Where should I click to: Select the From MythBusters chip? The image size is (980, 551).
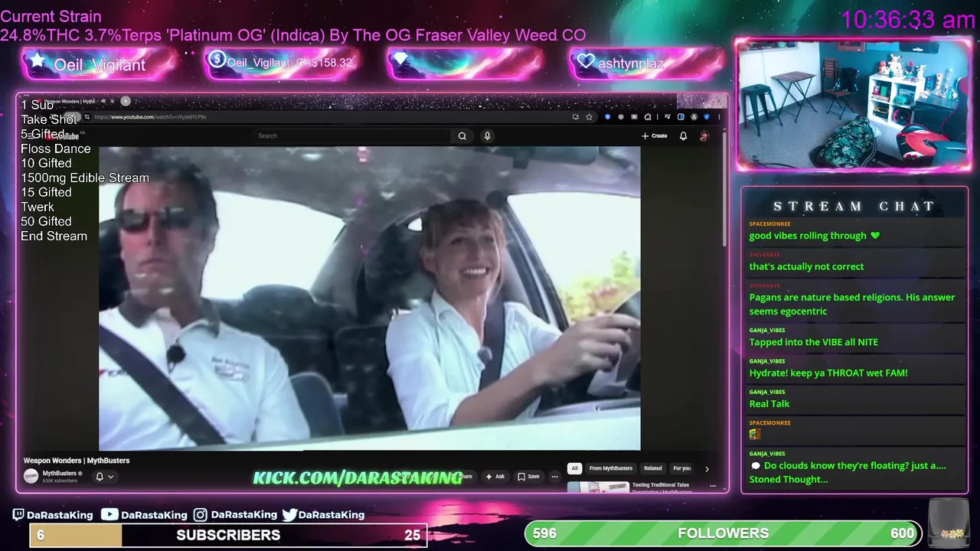click(x=611, y=468)
